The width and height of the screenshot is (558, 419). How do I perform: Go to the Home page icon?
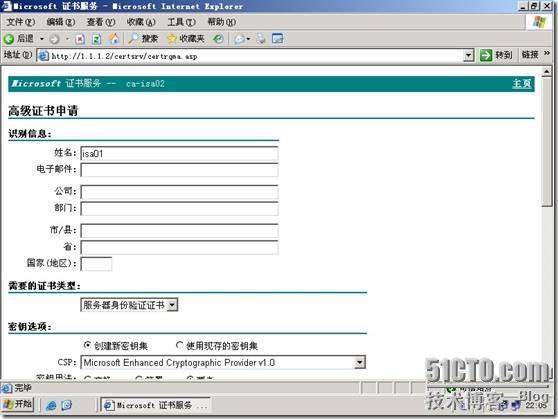[x=114, y=38]
